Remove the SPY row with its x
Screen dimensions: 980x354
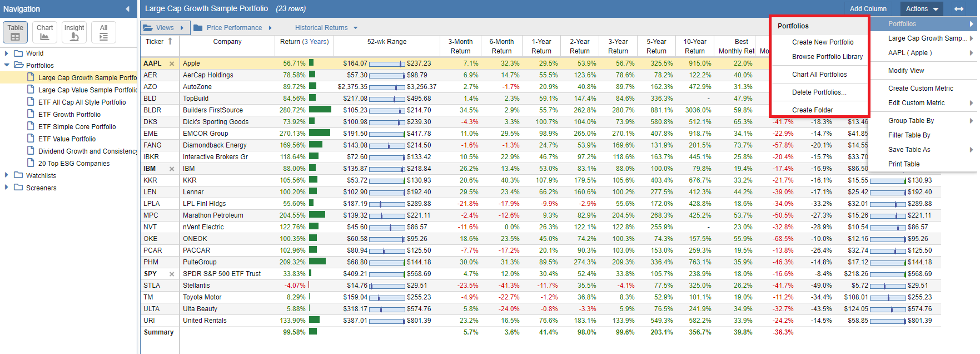click(x=172, y=274)
